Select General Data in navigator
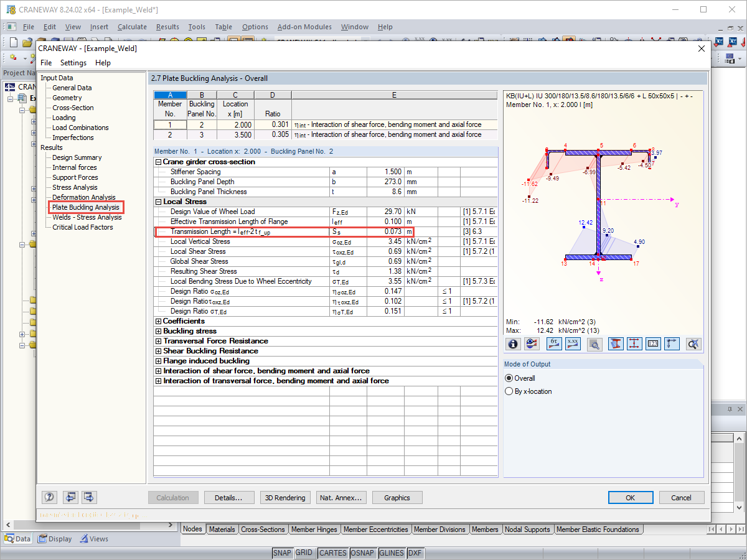The image size is (747, 560). click(x=72, y=88)
